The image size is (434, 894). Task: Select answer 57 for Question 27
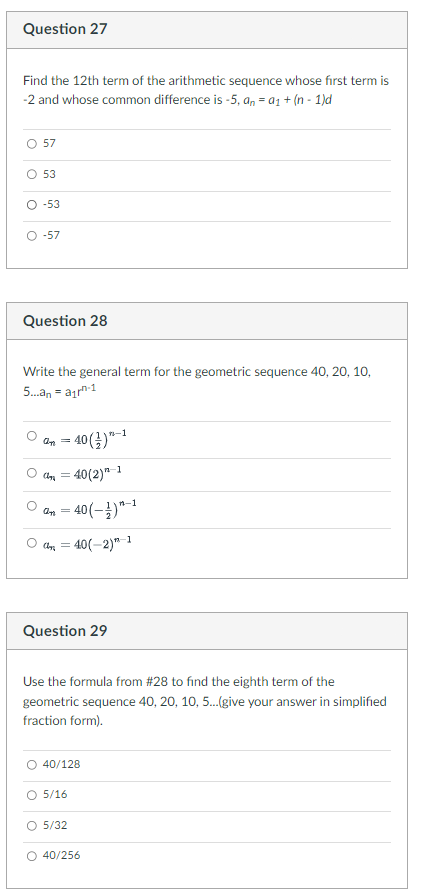[x=31, y=144]
